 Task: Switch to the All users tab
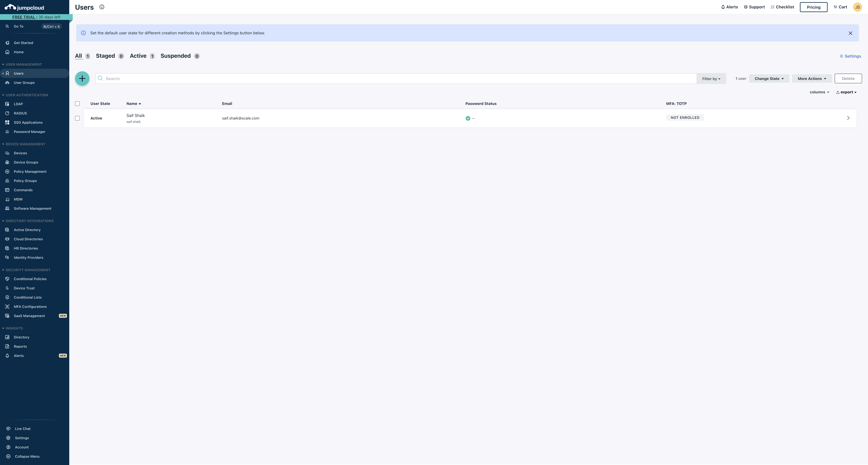(x=78, y=56)
